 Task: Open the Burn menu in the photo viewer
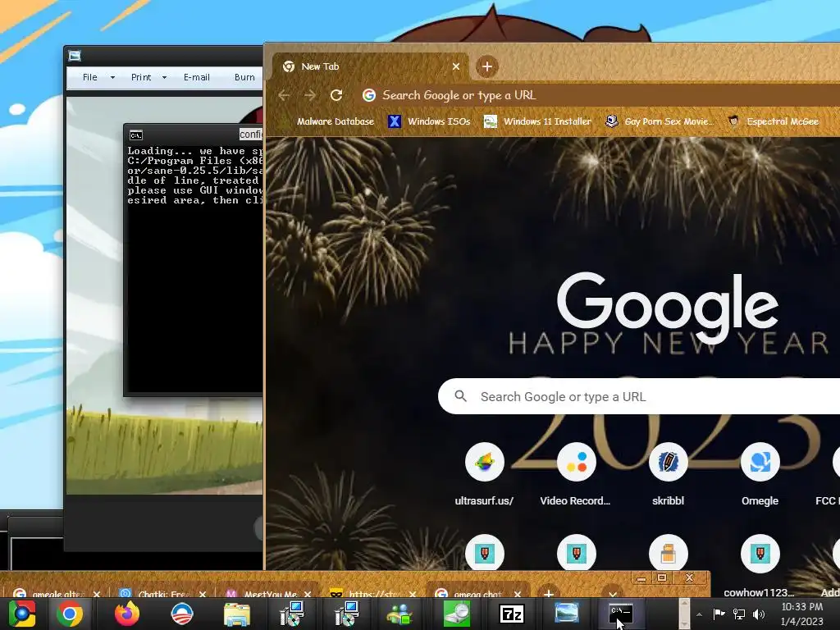point(244,77)
